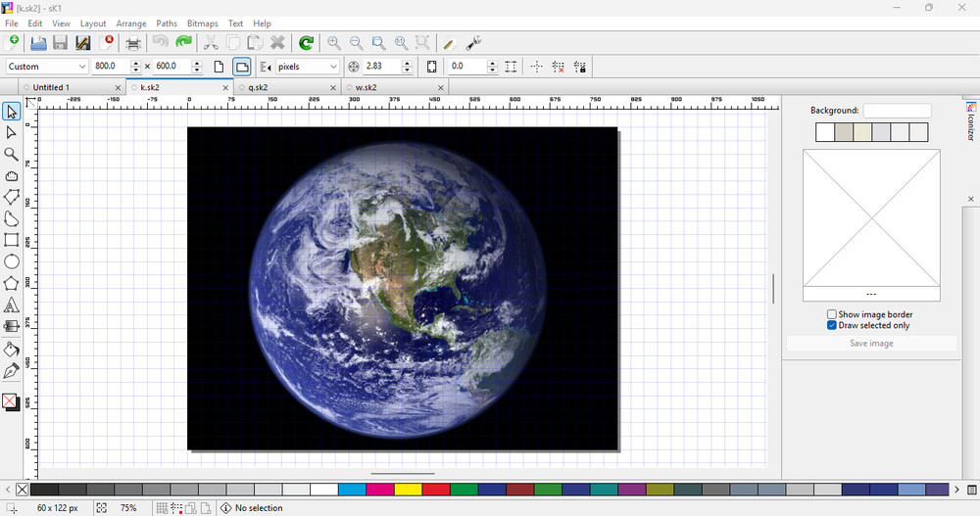Zoom in using the magnifier plus icon

(x=334, y=42)
